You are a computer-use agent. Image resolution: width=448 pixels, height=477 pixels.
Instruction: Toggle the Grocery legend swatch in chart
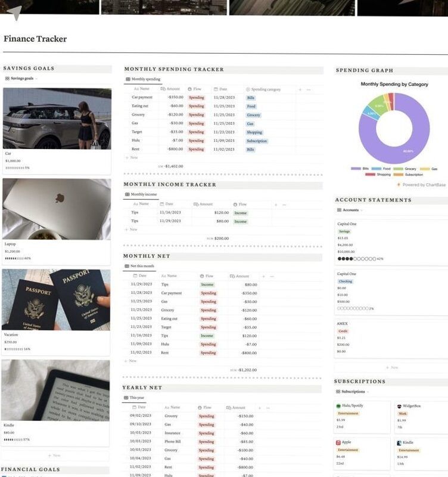[x=398, y=169]
